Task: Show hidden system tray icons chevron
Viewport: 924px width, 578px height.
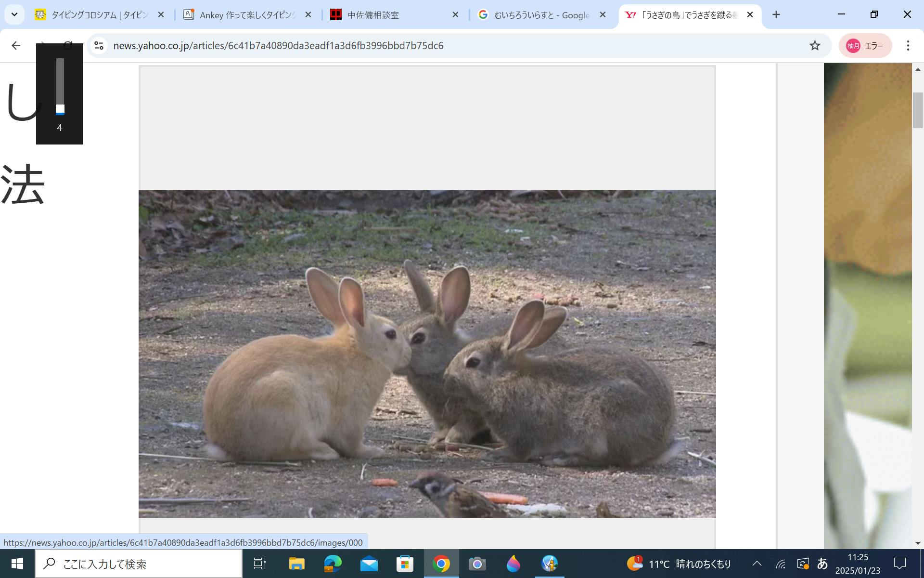Action: 757,564
